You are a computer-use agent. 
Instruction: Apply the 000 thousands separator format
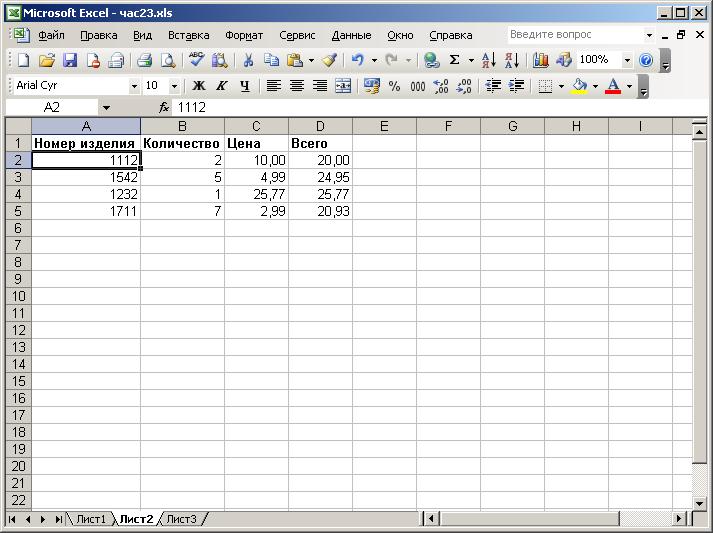[418, 85]
